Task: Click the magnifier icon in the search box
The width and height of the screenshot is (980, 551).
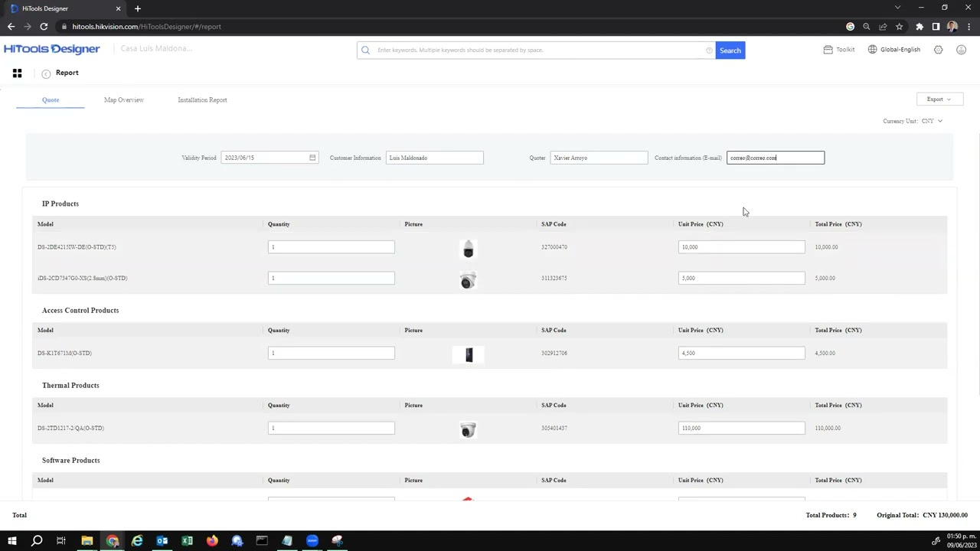Action: point(365,51)
